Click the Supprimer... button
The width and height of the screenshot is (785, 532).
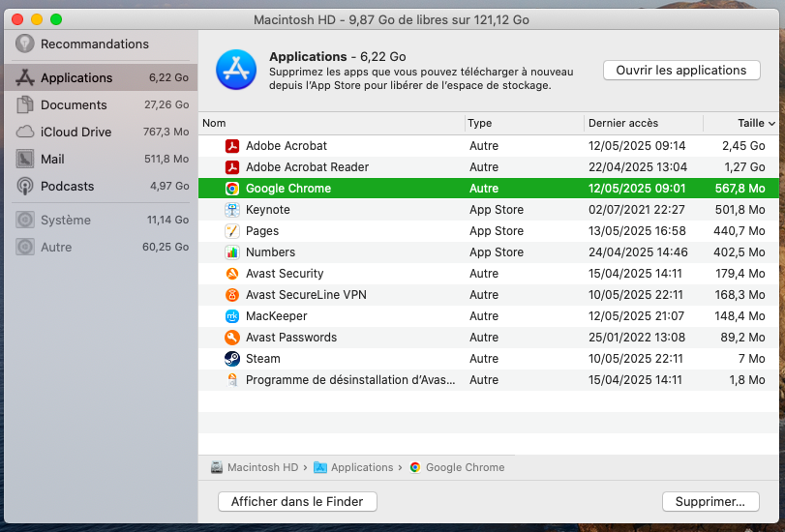coord(710,501)
